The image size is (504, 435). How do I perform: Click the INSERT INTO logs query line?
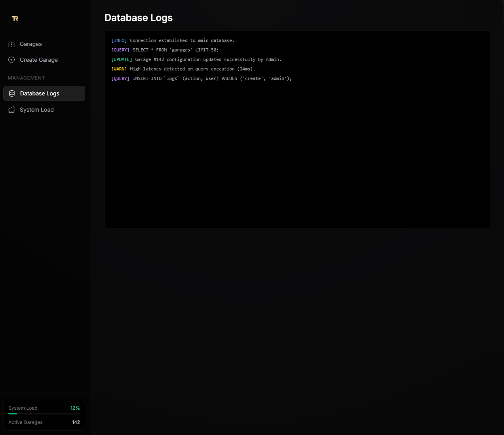[x=202, y=78]
